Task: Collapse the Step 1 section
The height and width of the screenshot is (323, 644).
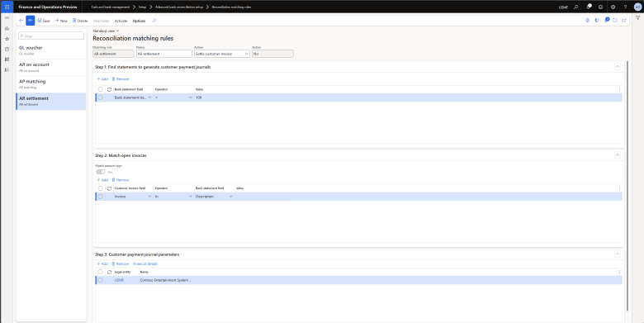Action: pyautogui.click(x=618, y=67)
